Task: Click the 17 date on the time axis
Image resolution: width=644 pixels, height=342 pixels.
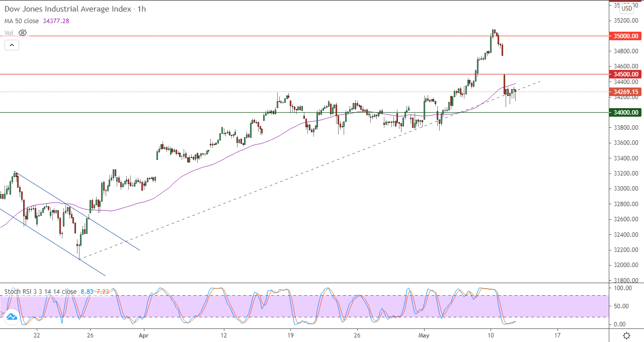Action: 557,335
